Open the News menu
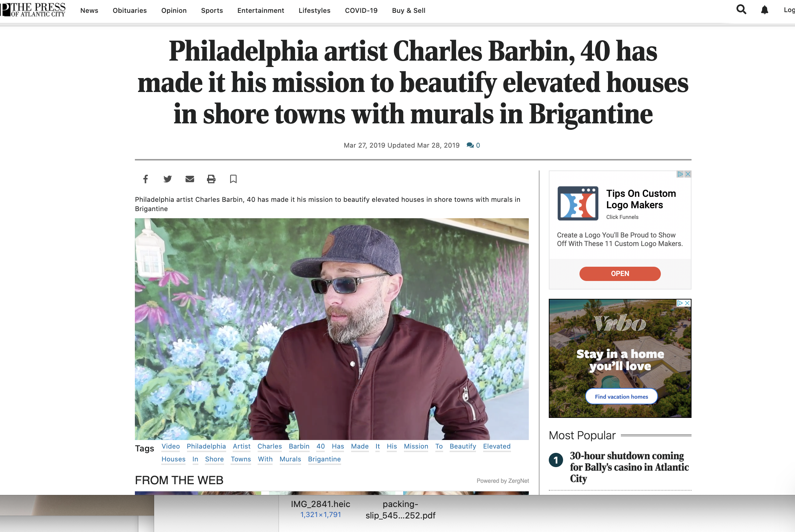 [x=89, y=10]
